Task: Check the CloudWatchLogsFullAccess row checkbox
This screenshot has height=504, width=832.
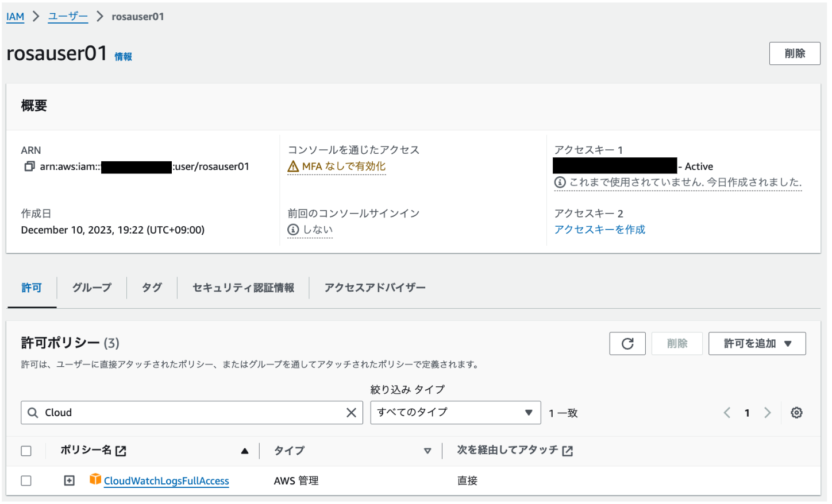Action: 26,481
